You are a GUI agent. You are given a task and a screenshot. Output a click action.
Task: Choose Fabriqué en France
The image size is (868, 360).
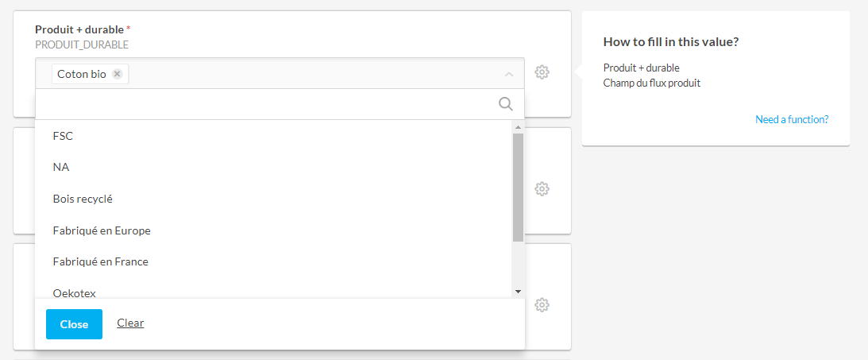101,261
